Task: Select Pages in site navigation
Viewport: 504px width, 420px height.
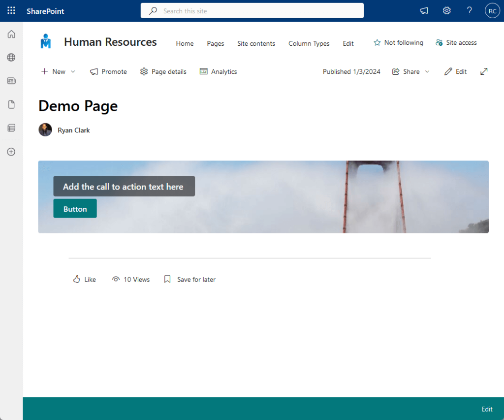Action: click(x=216, y=43)
